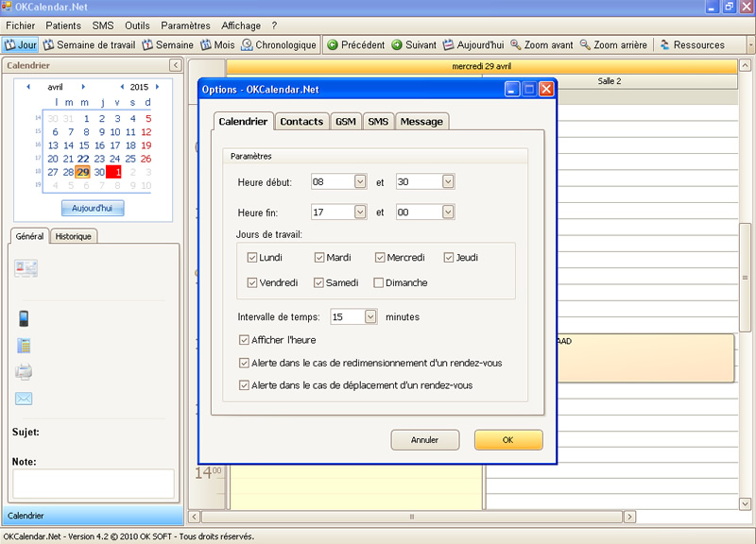Open Heure fin minutes dropdown
This screenshot has height=544, width=756.
(448, 212)
